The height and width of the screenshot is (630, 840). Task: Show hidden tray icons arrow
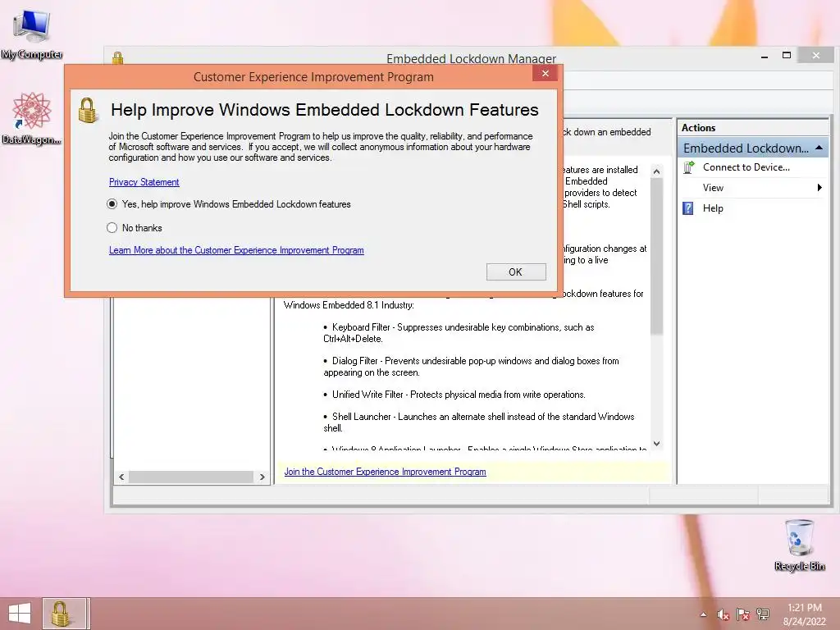click(703, 614)
